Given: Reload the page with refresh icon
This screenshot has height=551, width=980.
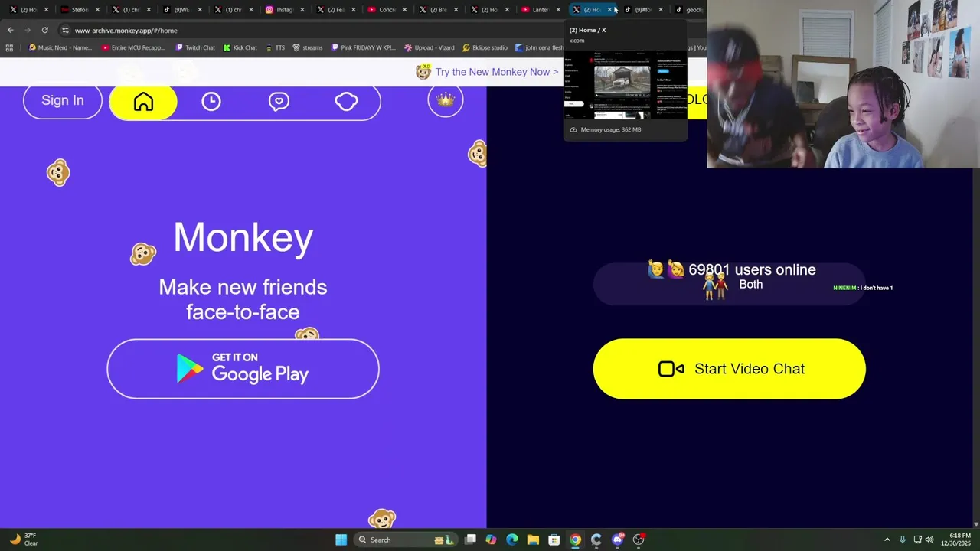Looking at the screenshot, I should [x=45, y=30].
